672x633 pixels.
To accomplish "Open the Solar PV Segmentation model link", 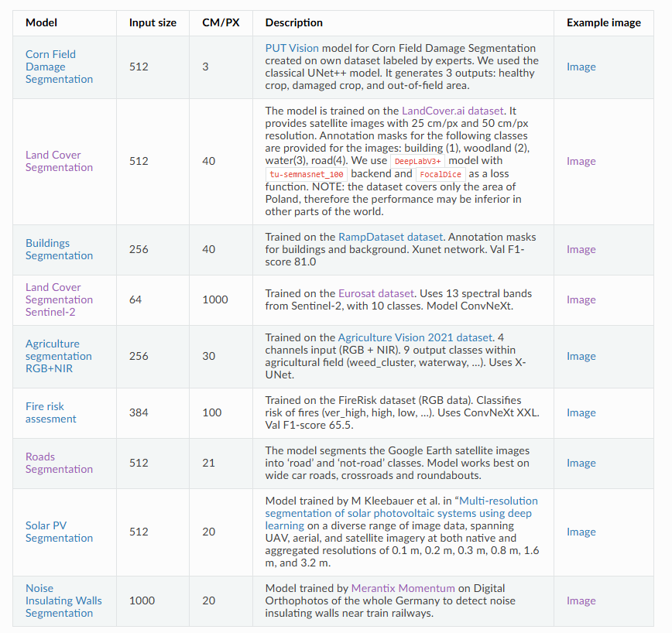I will (59, 532).
